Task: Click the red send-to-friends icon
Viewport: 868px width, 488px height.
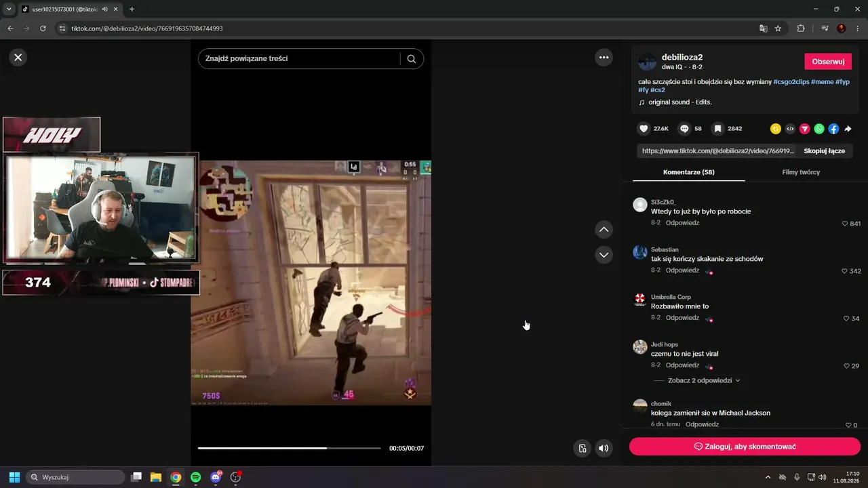Action: point(805,129)
